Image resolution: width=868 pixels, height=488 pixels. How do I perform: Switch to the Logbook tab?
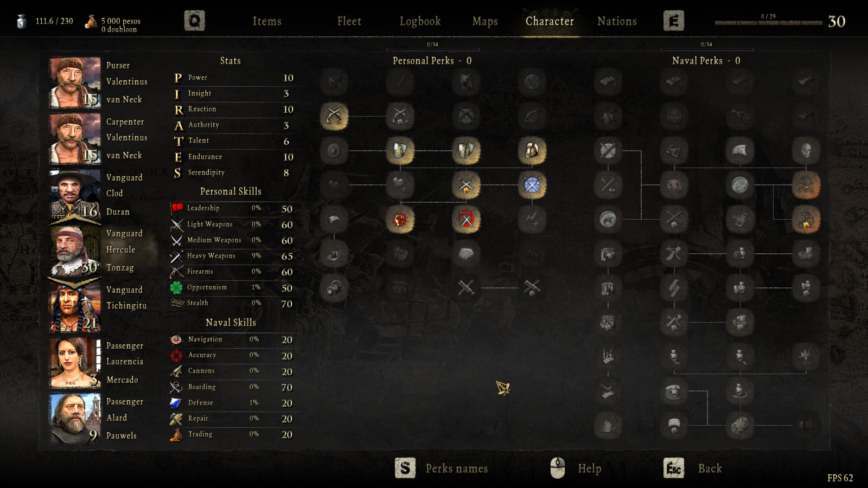420,21
